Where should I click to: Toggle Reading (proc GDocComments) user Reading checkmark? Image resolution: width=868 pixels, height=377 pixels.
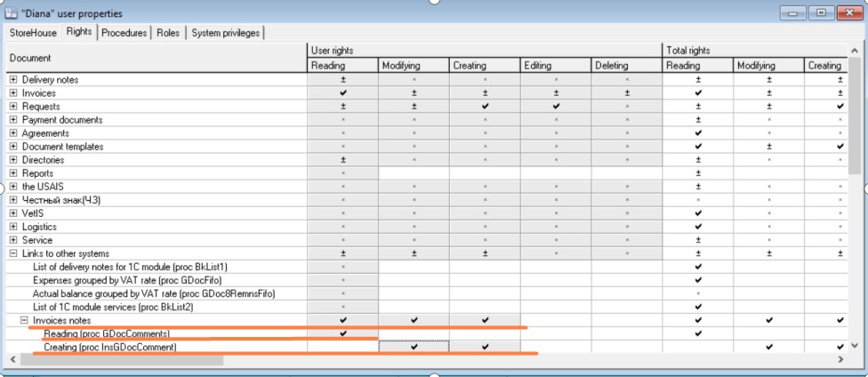342,333
